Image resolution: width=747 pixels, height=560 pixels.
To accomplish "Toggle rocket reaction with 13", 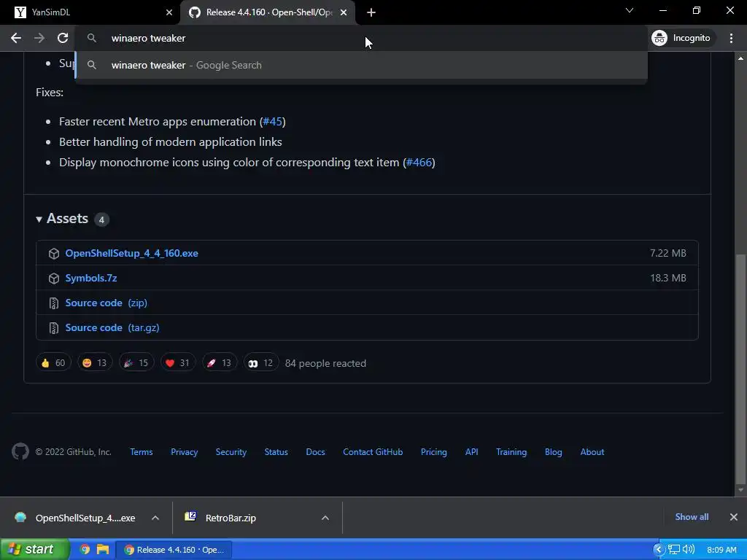I will pyautogui.click(x=220, y=363).
